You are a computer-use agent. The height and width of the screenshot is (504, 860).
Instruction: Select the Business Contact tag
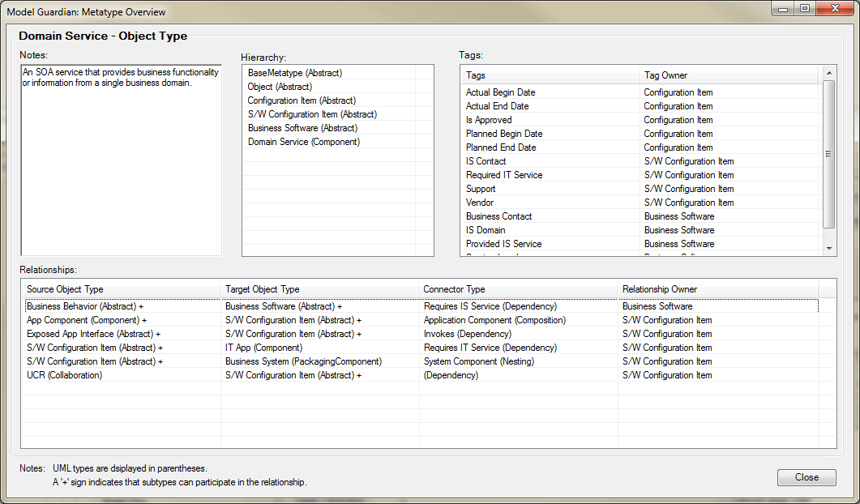tap(498, 216)
